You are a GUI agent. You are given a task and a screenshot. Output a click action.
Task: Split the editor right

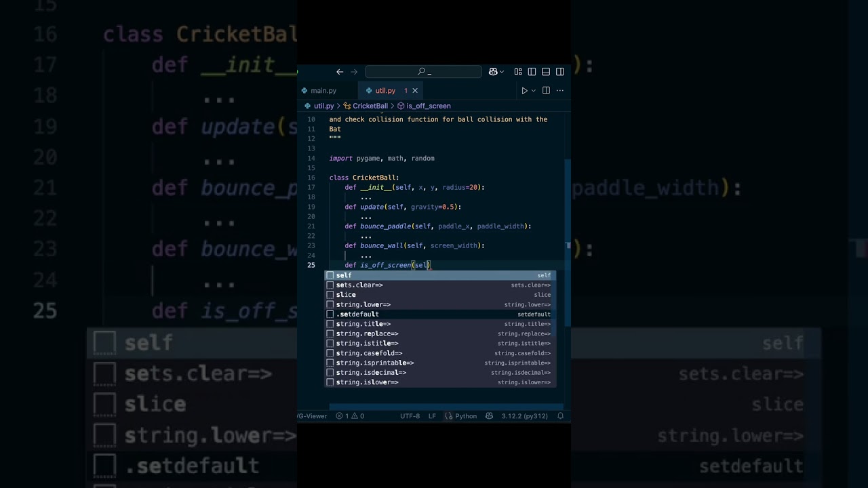(546, 91)
